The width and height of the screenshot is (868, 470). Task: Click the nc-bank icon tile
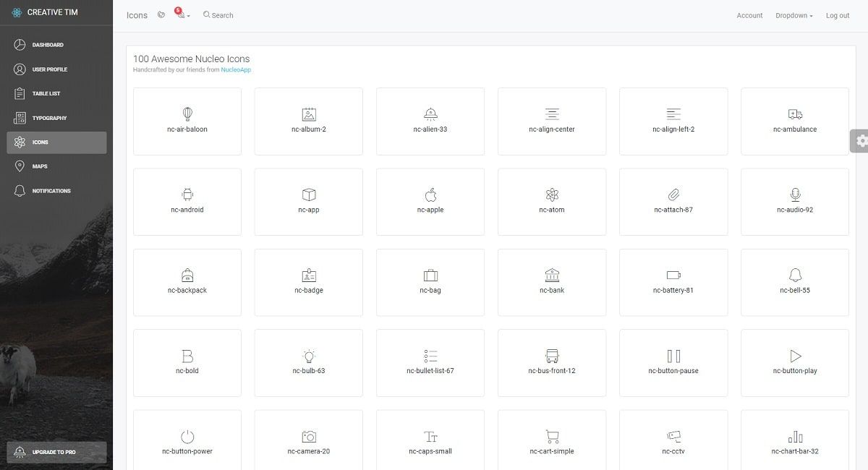coord(552,282)
